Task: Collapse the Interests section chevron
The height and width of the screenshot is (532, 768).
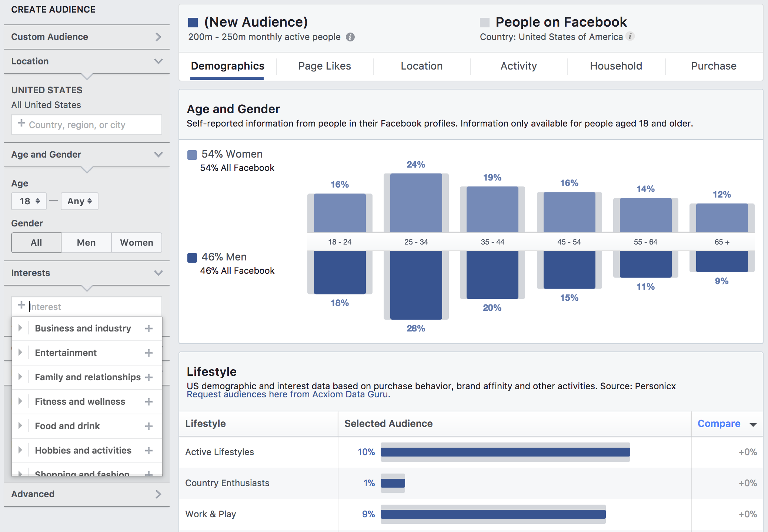Action: pyautogui.click(x=158, y=273)
